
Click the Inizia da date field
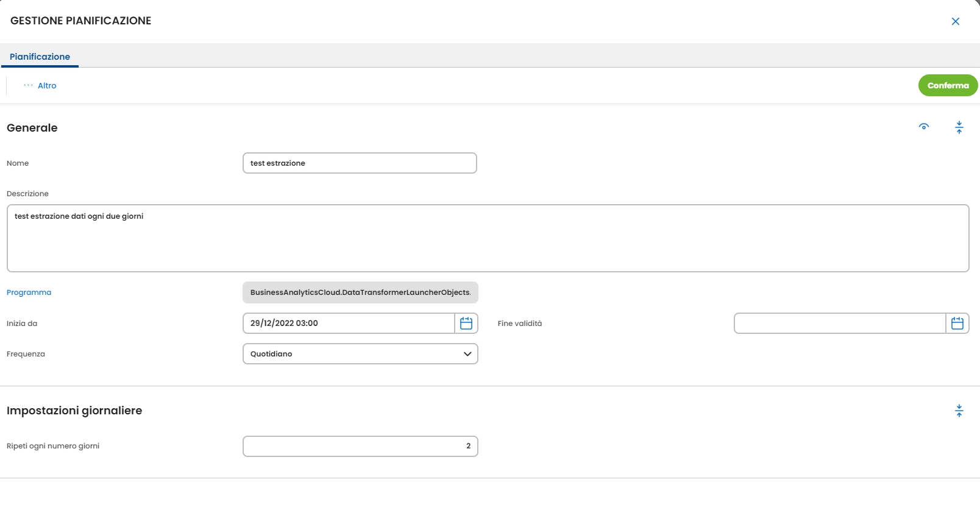point(349,324)
